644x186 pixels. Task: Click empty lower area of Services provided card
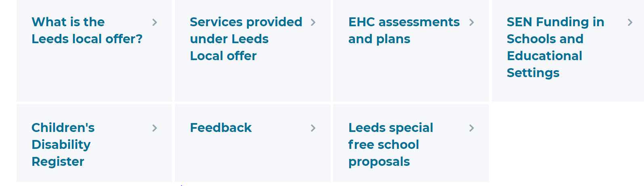coord(253,83)
